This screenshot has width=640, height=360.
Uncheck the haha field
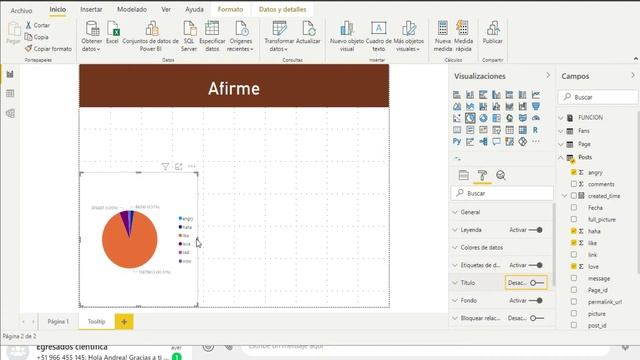point(573,231)
